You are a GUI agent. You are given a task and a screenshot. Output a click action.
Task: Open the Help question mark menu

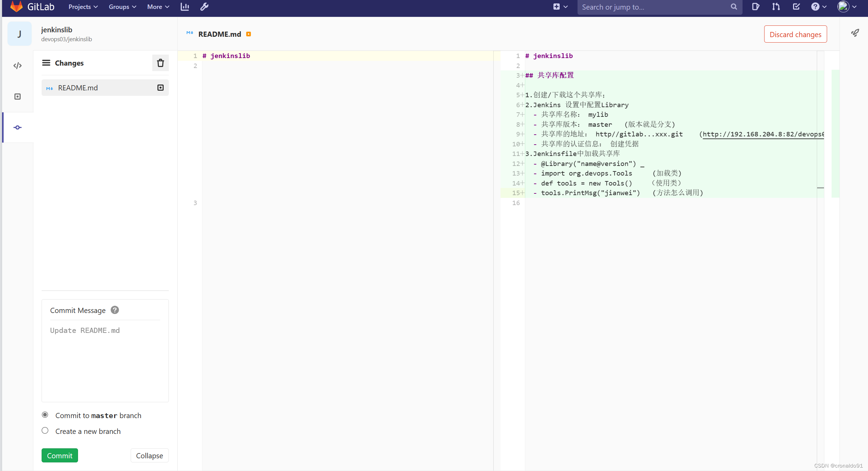click(x=818, y=7)
